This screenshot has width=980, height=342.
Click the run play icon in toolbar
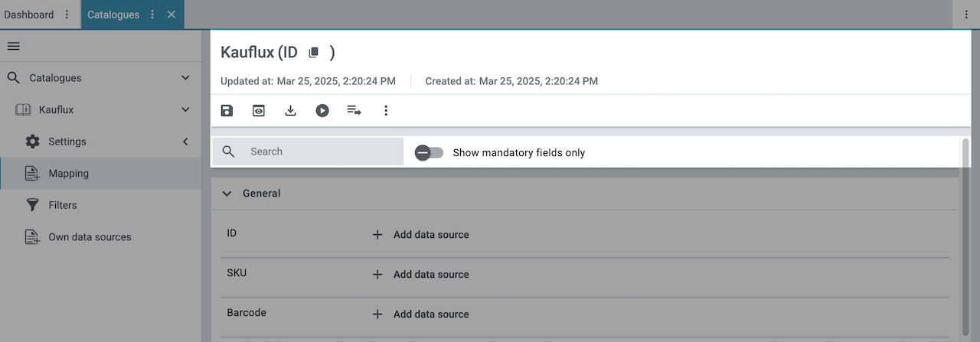322,111
